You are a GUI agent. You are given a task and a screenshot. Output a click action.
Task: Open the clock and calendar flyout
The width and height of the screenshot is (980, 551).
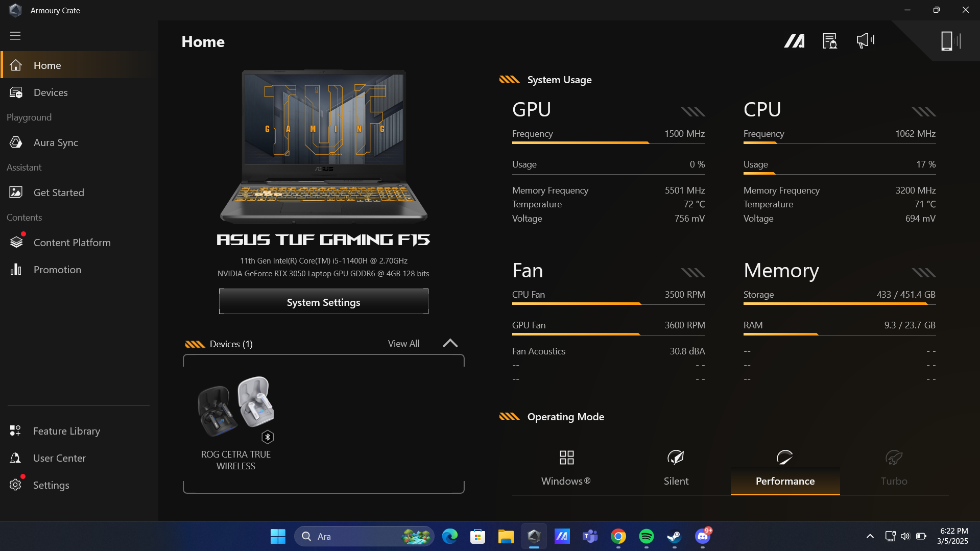point(953,536)
